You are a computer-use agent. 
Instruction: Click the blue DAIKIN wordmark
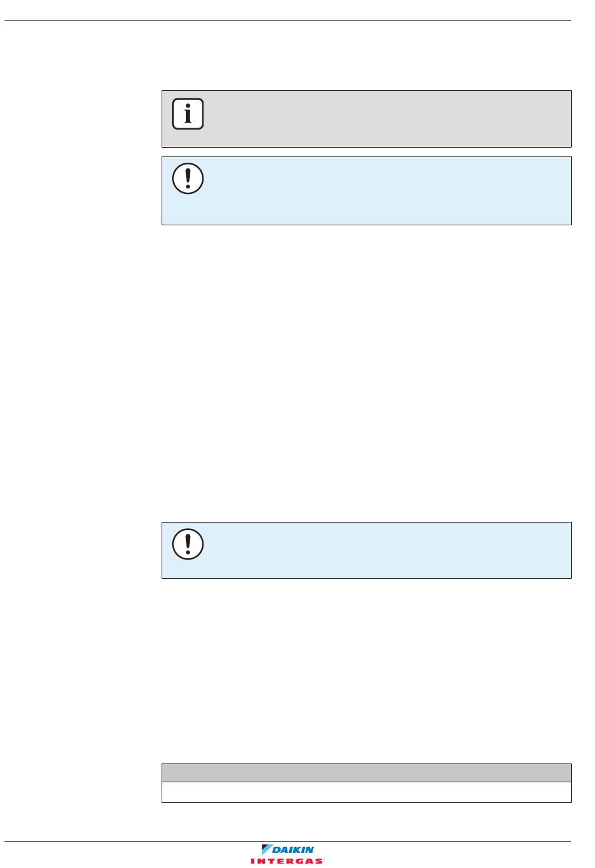(x=293, y=850)
